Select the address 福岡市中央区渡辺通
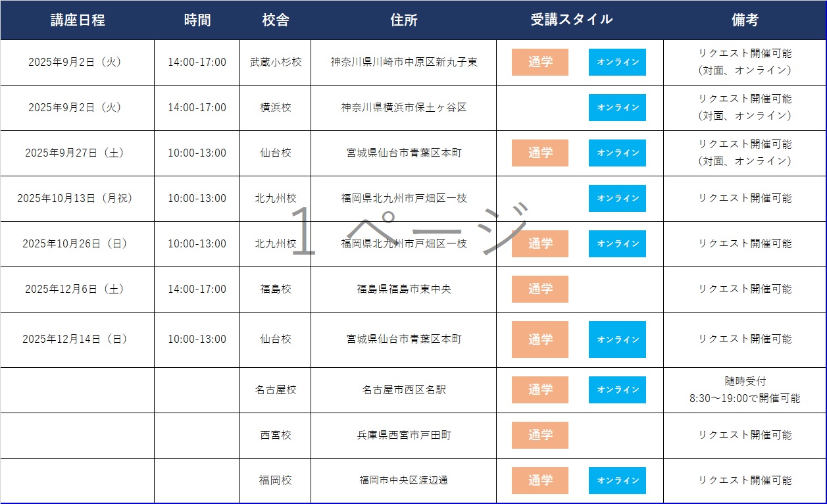The width and height of the screenshot is (827, 504). pyautogui.click(x=404, y=481)
